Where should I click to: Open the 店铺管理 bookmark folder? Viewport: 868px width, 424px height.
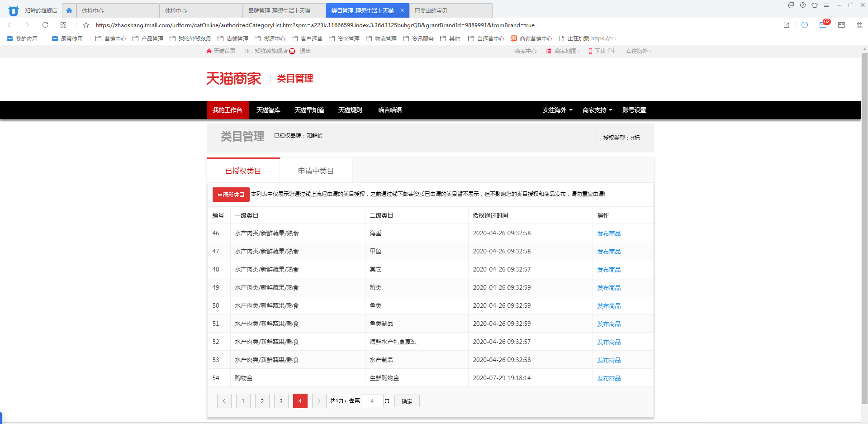tap(233, 38)
